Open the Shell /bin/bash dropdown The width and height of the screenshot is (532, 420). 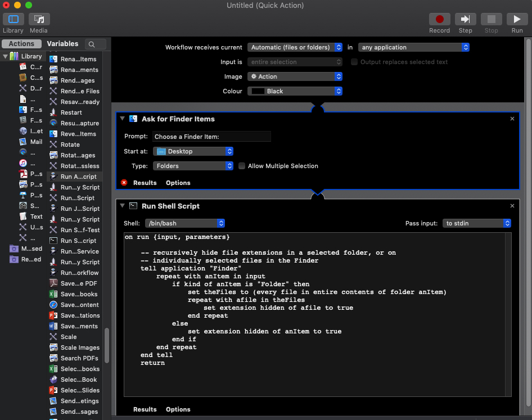pyautogui.click(x=185, y=223)
